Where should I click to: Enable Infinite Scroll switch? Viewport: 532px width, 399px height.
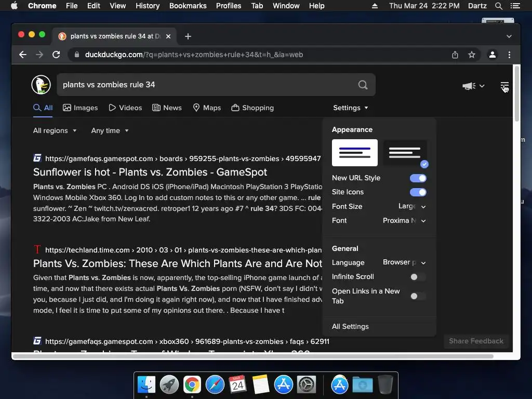418,277
